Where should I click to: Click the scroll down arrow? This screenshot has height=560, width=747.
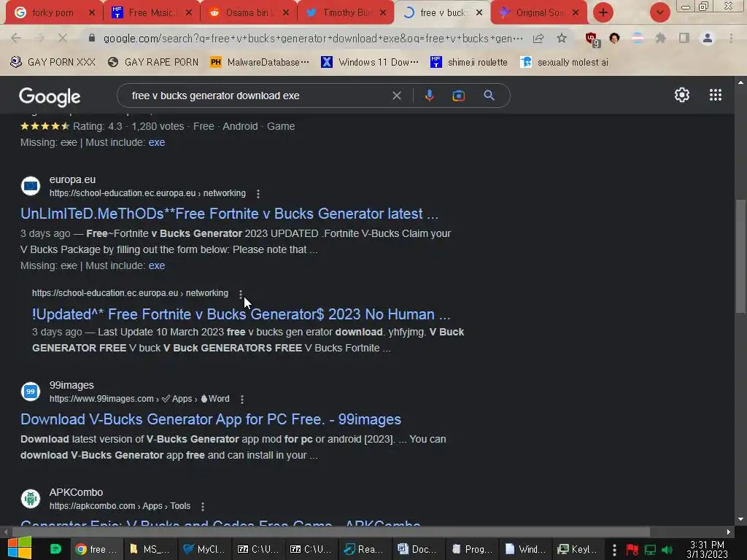pos(740,519)
